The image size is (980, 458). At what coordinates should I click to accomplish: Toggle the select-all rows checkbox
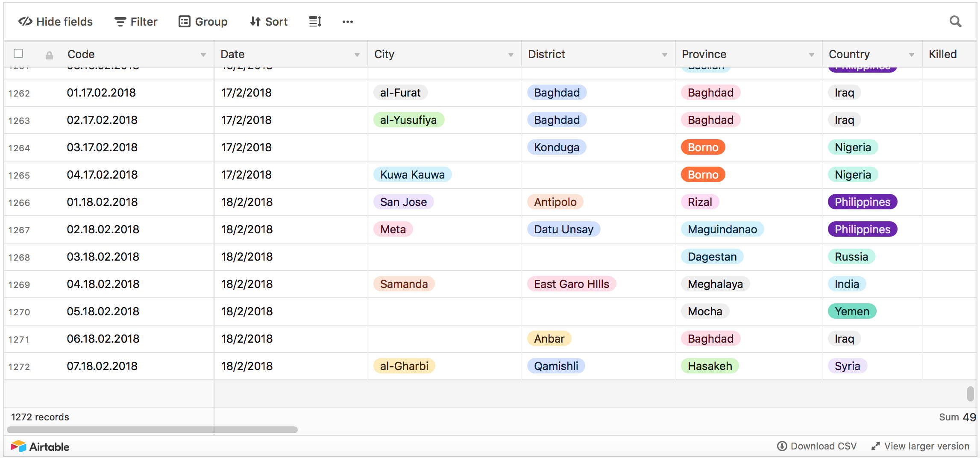point(18,53)
